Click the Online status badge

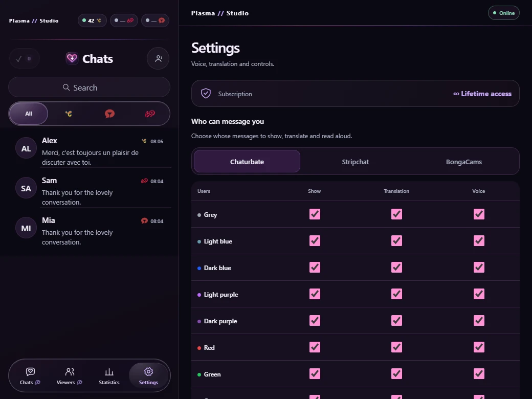point(503,13)
